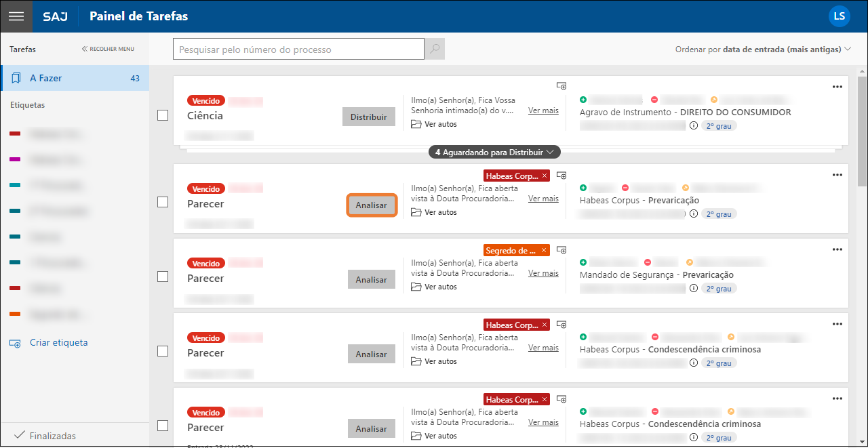Expand 4 Aguardando para Distribuir group

tap(494, 152)
